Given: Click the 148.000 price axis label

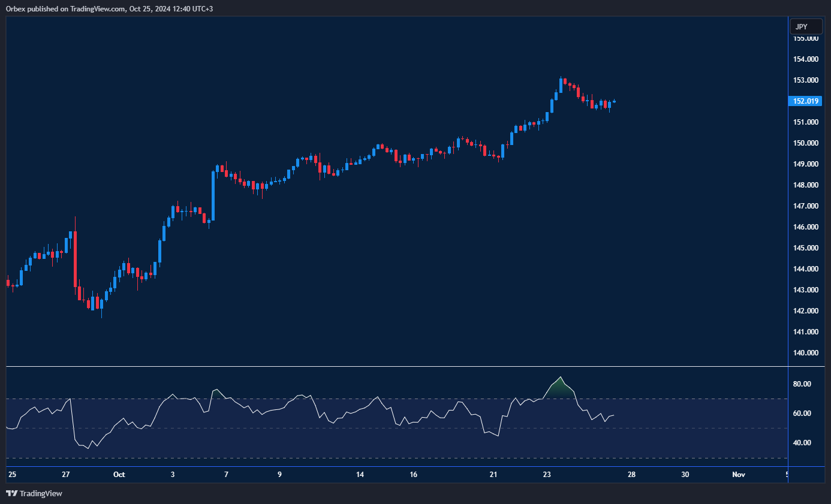Looking at the screenshot, I should point(806,185).
